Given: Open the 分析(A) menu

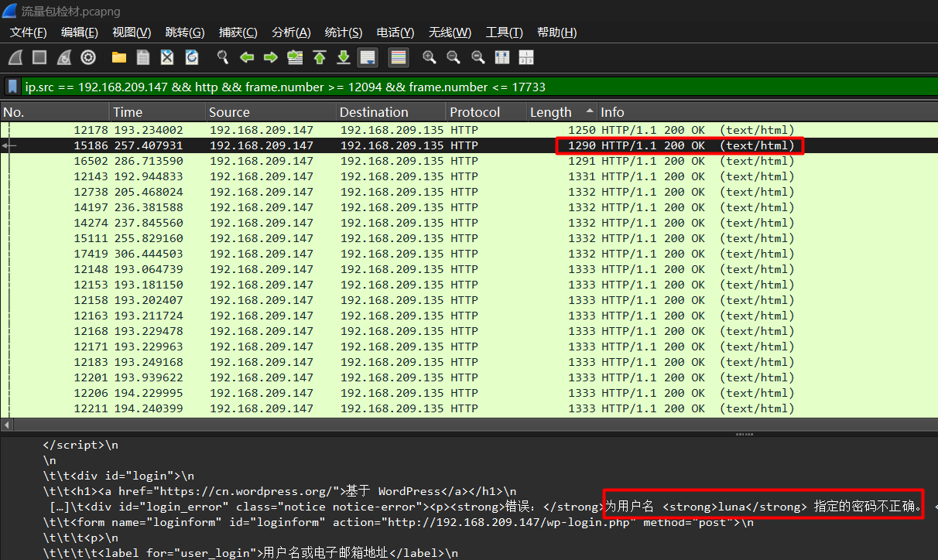Looking at the screenshot, I should pos(291,32).
